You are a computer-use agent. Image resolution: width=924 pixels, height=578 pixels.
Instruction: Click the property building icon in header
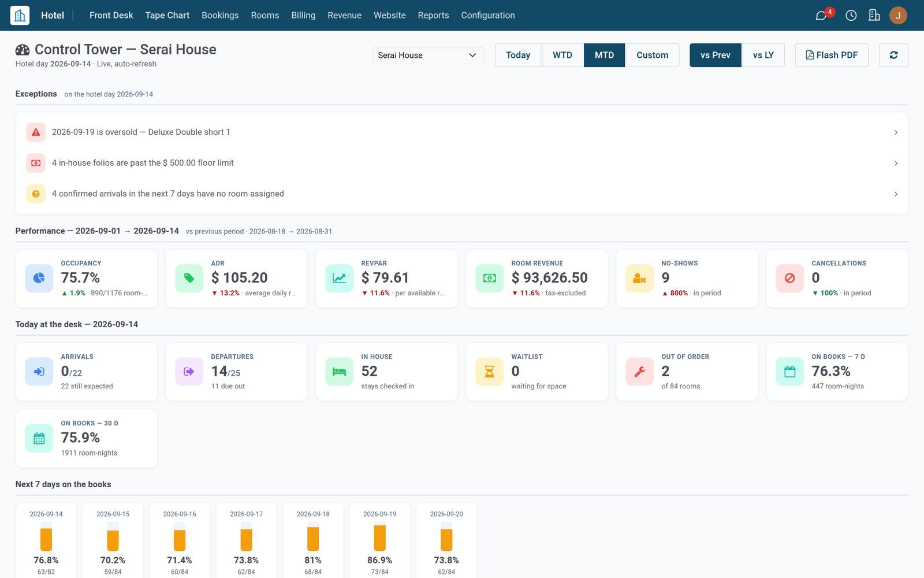(874, 16)
